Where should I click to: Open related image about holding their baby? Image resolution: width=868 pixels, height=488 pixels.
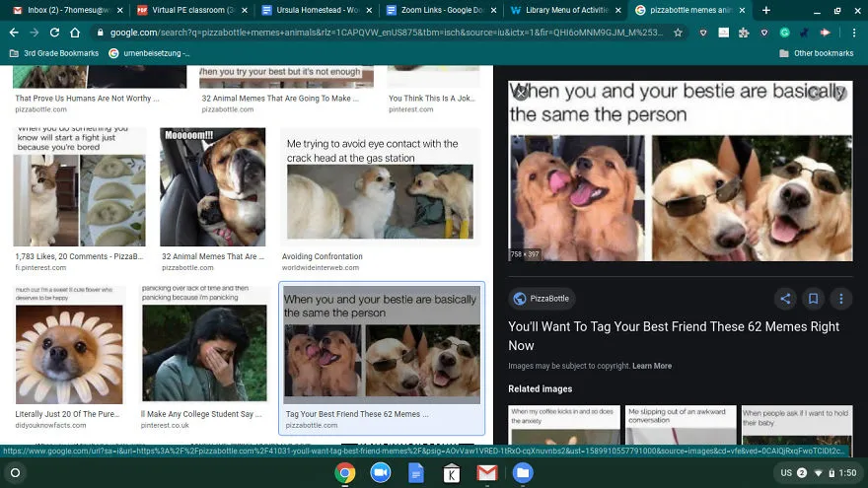click(797, 425)
